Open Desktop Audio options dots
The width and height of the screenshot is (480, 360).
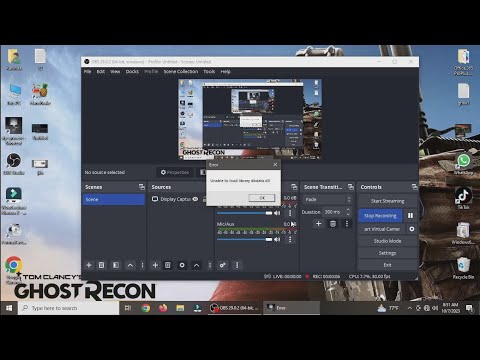pos(290,213)
